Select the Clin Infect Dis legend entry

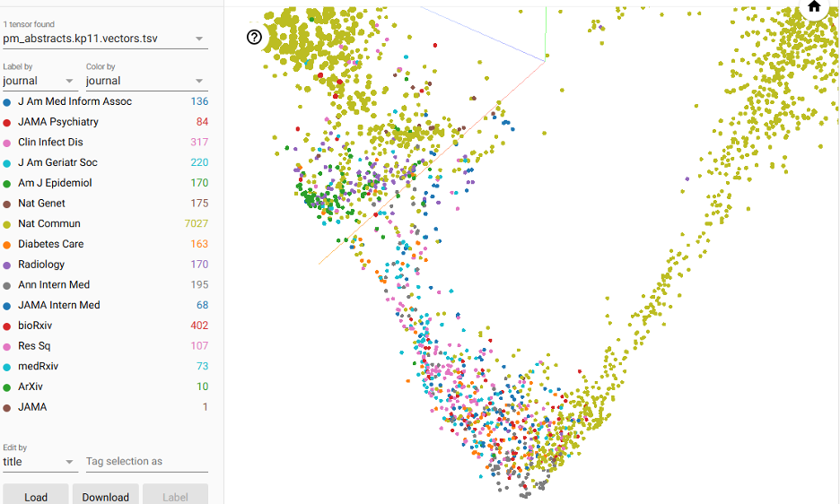[x=50, y=143]
